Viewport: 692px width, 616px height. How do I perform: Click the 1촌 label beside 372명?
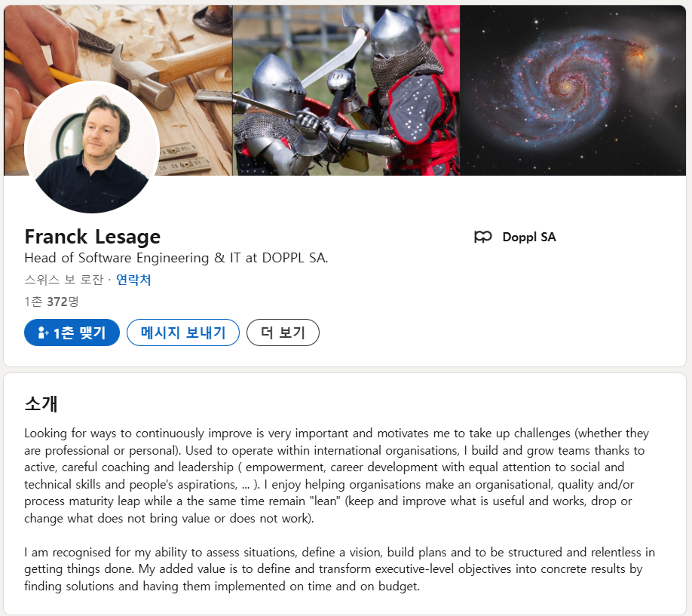(33, 302)
